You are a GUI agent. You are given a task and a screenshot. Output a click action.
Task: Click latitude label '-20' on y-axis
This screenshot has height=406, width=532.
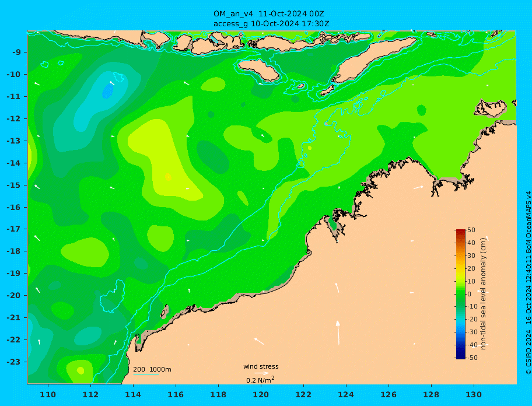pyautogui.click(x=13, y=295)
